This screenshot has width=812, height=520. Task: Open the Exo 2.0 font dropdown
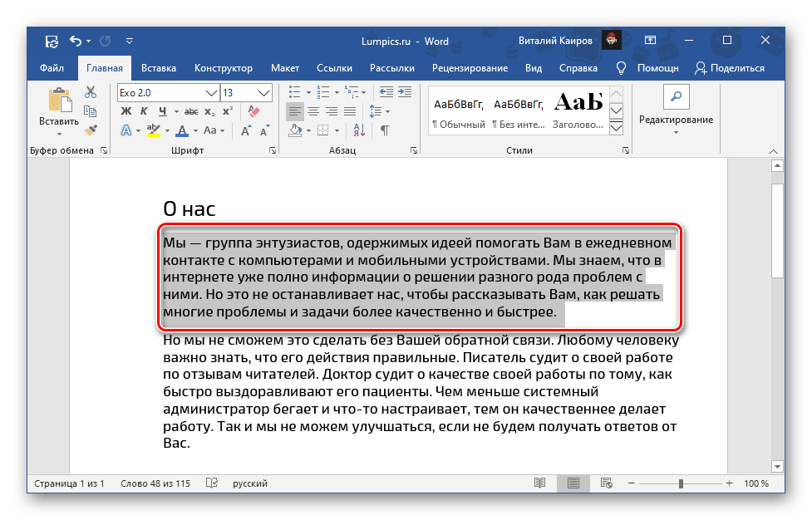(x=211, y=93)
